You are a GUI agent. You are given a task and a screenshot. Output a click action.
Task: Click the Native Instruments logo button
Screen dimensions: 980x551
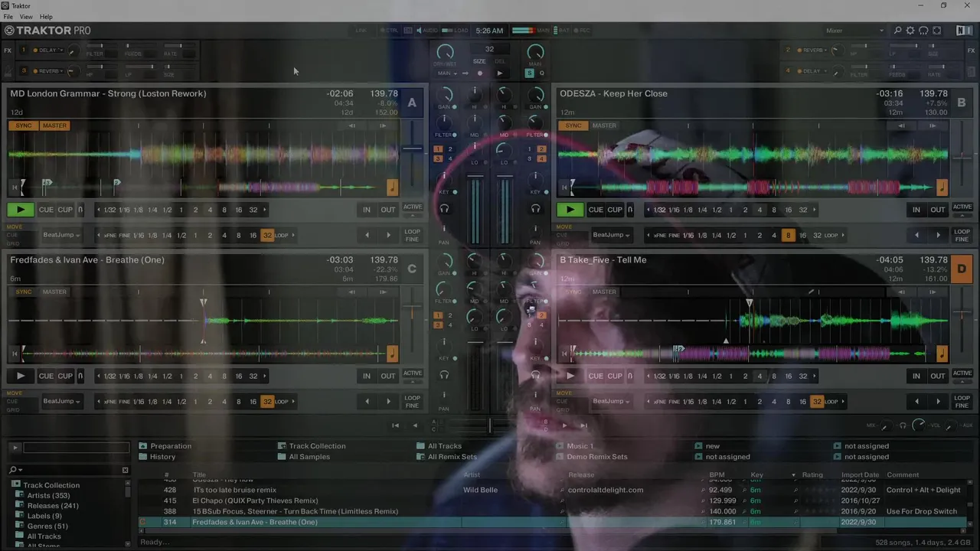click(x=964, y=31)
